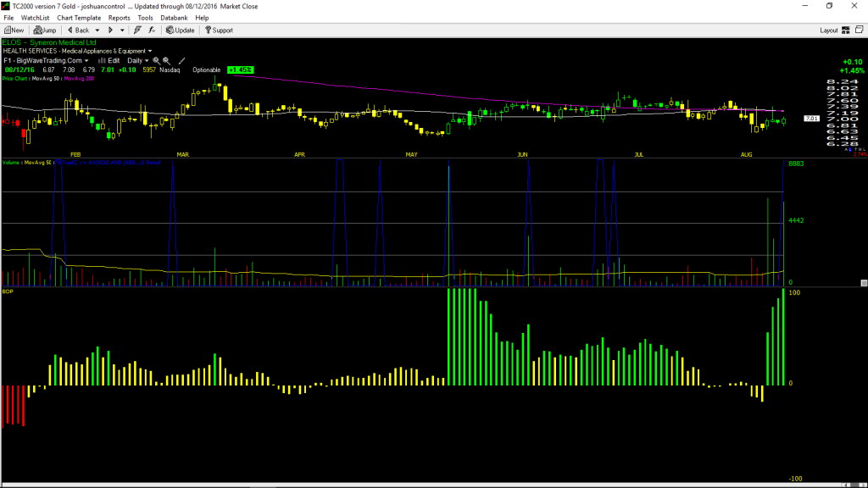The image size is (868, 488).
Task: Zoom in with the first magnifier icon
Action: tap(156, 61)
